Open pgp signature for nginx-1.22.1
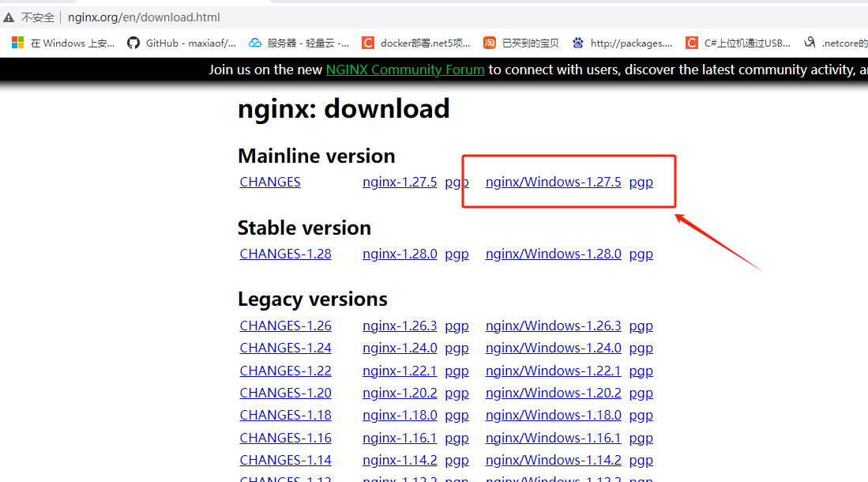This screenshot has height=482, width=868. (457, 371)
